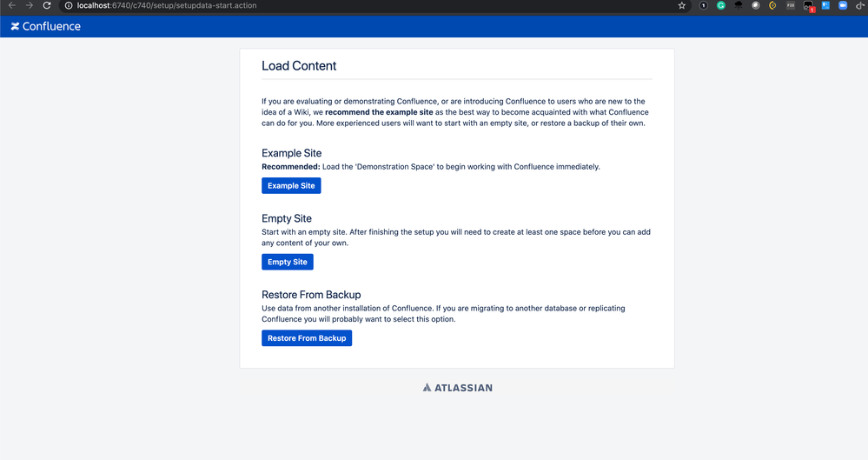Screen dimensions: 868x460
Task: Click the site info icon beside localhost URL
Action: pos(69,5)
